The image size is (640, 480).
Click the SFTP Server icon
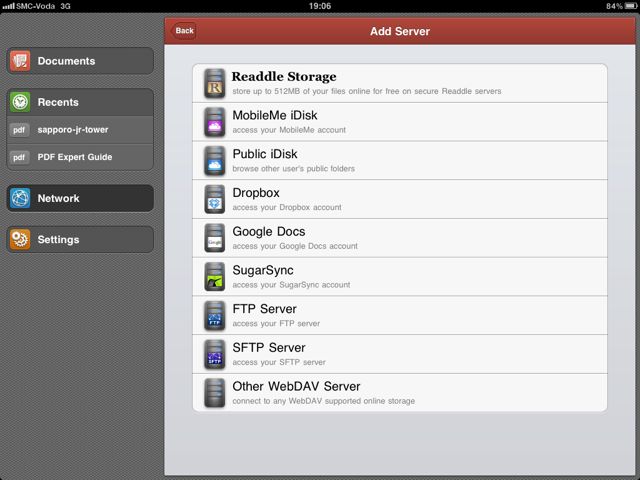(215, 355)
